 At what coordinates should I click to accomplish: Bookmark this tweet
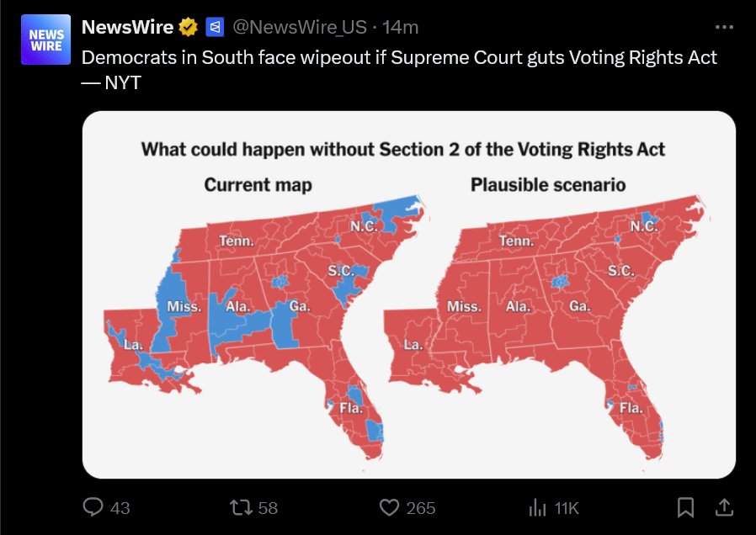pos(686,507)
